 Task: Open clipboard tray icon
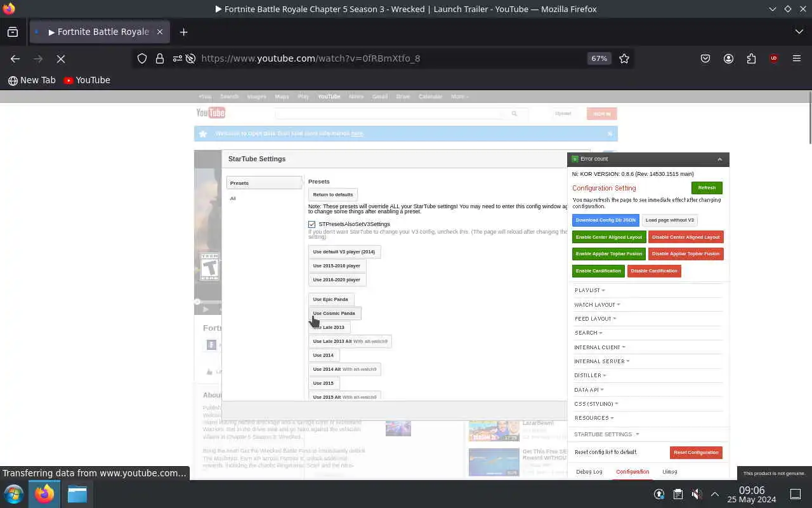(x=678, y=494)
